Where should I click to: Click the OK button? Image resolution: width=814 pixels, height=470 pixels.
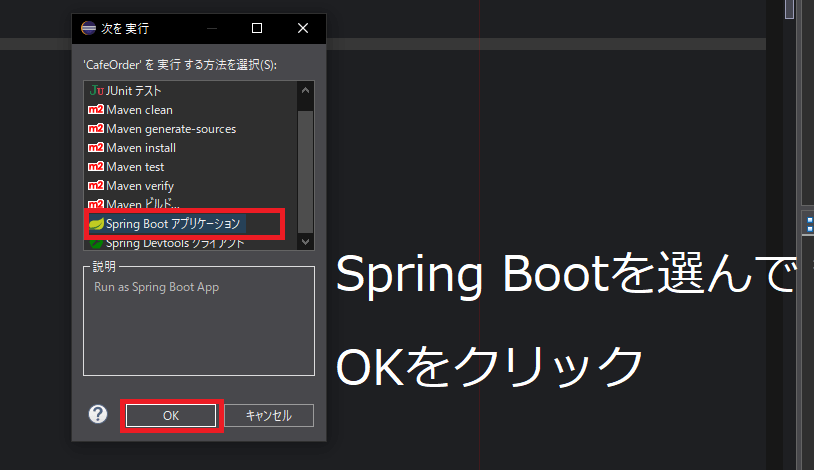(x=170, y=416)
